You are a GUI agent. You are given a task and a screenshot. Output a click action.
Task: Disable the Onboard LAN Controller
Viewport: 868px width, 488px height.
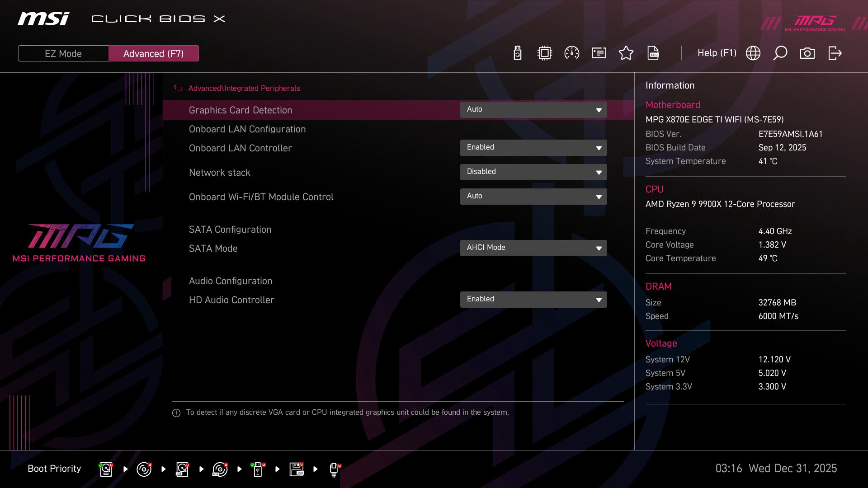533,147
